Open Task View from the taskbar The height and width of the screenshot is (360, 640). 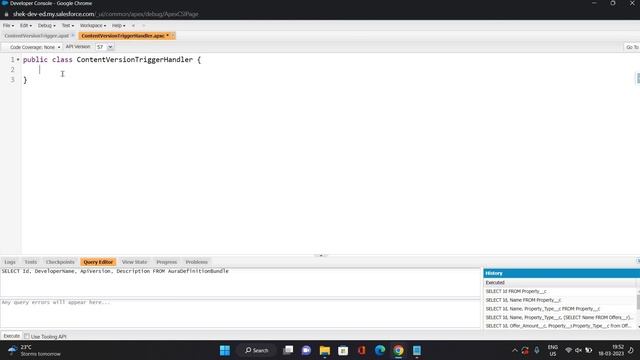[288, 350]
